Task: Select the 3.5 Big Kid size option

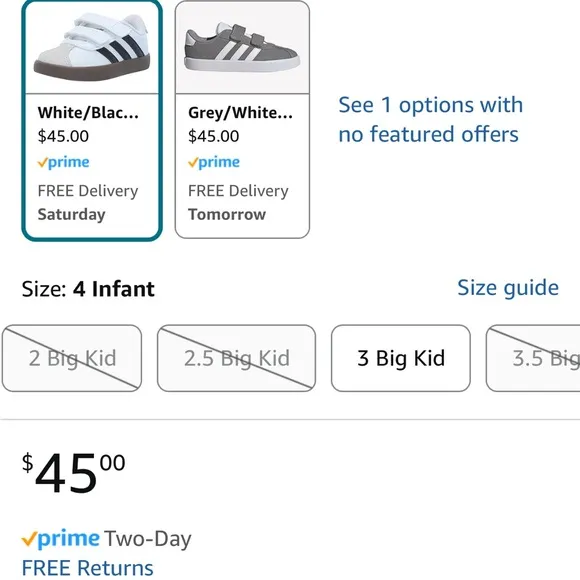Action: [x=533, y=358]
